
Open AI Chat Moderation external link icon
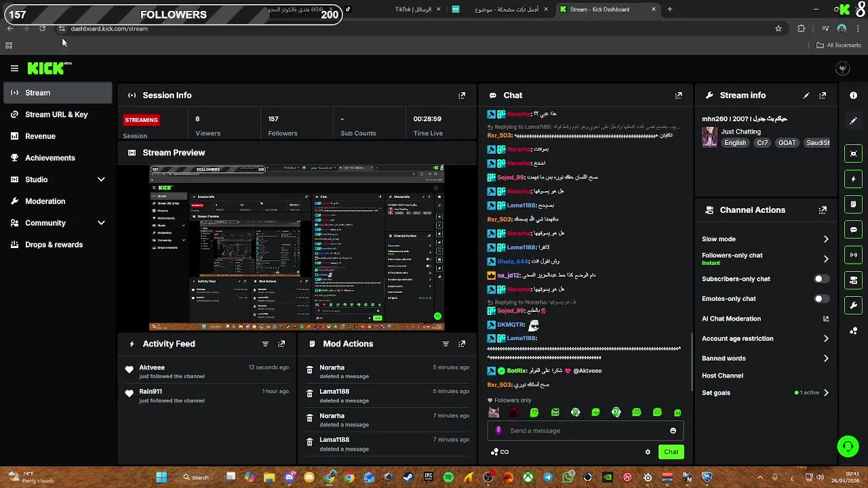(826, 319)
